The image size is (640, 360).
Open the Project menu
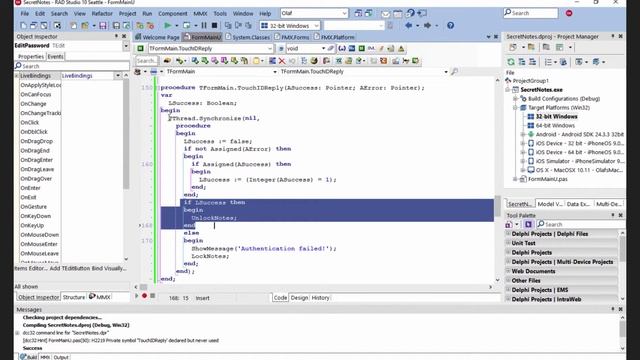(127, 13)
